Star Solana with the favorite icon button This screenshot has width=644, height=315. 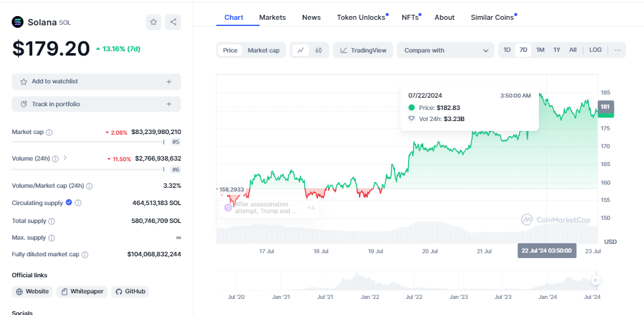(154, 22)
